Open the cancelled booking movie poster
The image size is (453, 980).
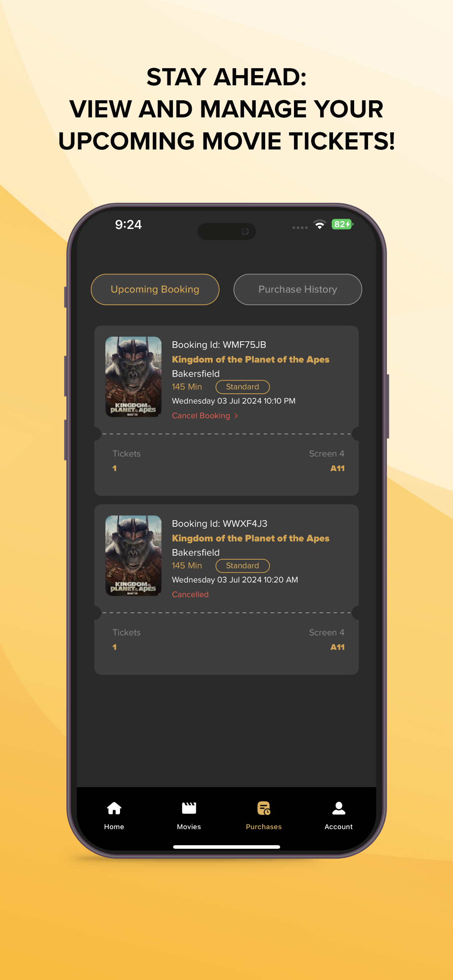tap(133, 555)
